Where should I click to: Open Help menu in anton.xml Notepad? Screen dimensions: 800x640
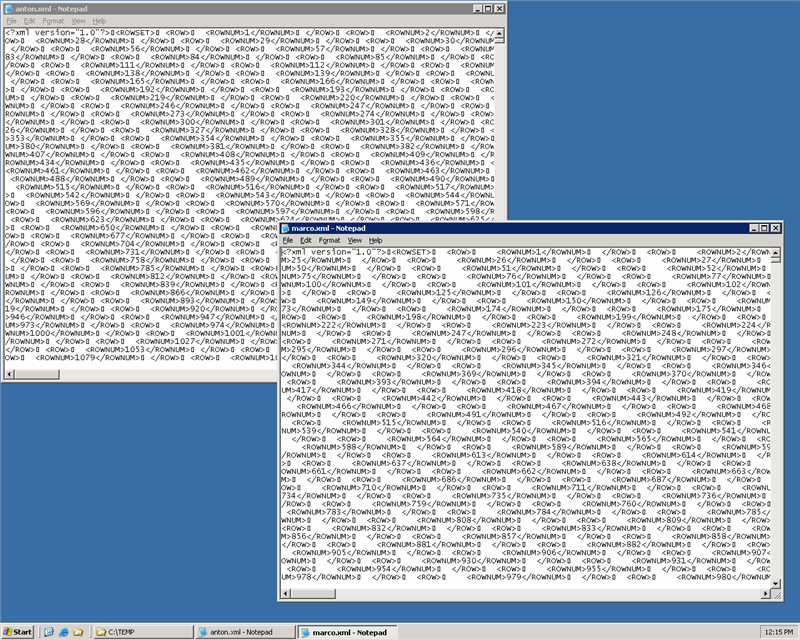pos(99,21)
